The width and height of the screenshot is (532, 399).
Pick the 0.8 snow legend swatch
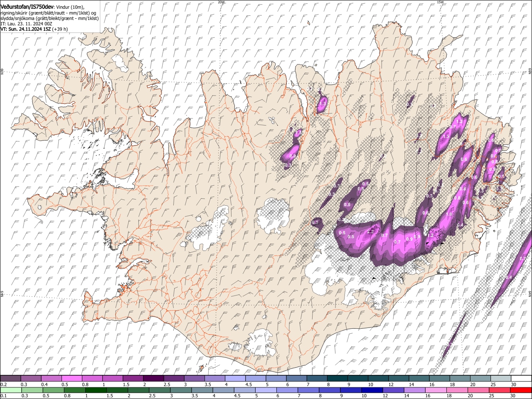pos(92,379)
